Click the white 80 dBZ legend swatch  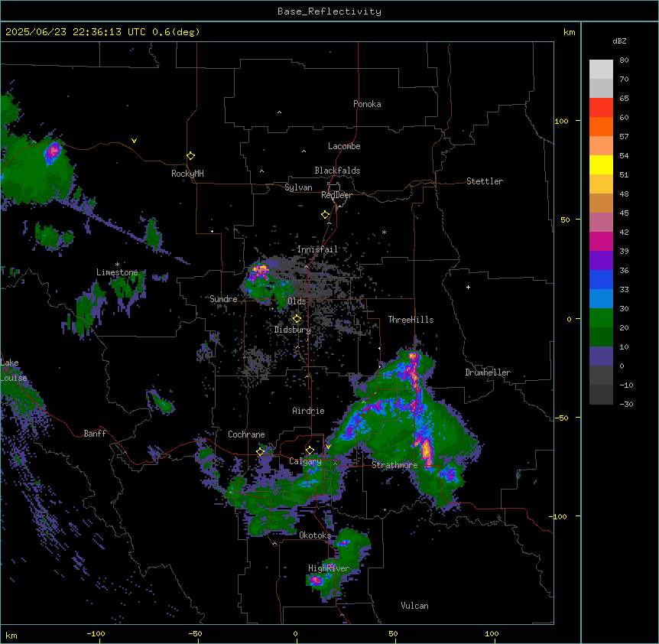601,70
